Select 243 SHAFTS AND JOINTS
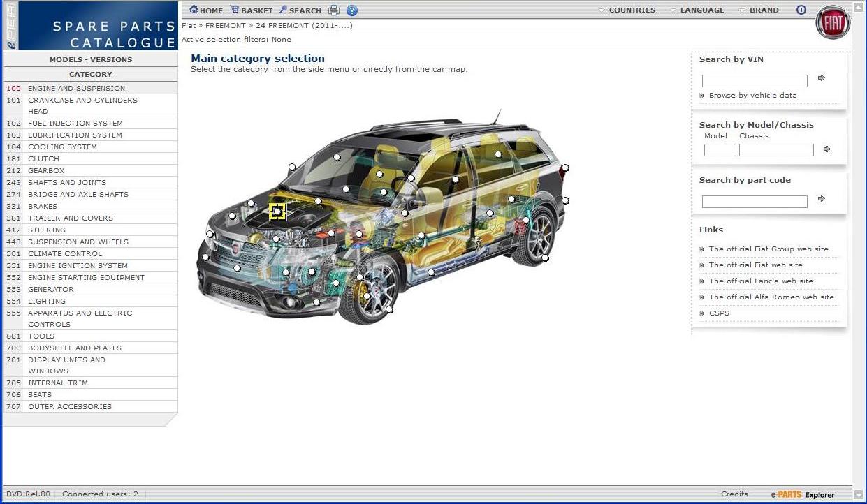The height and width of the screenshot is (504, 867). pos(91,183)
